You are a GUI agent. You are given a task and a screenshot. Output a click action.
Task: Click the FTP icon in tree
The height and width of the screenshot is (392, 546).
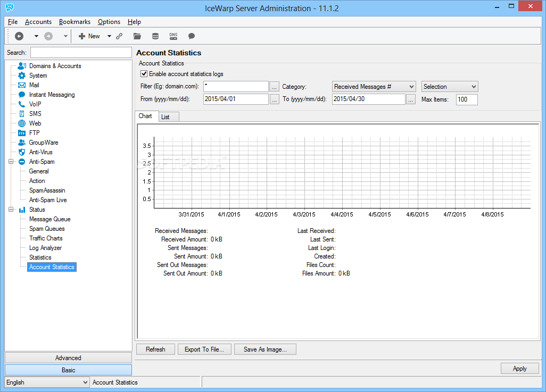pyautogui.click(x=22, y=133)
